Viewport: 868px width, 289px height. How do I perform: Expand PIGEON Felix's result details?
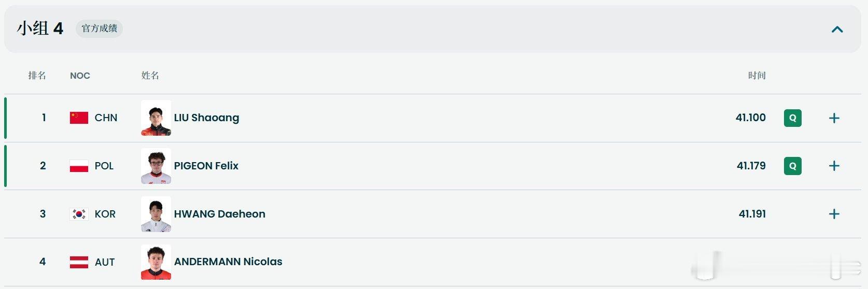[834, 166]
